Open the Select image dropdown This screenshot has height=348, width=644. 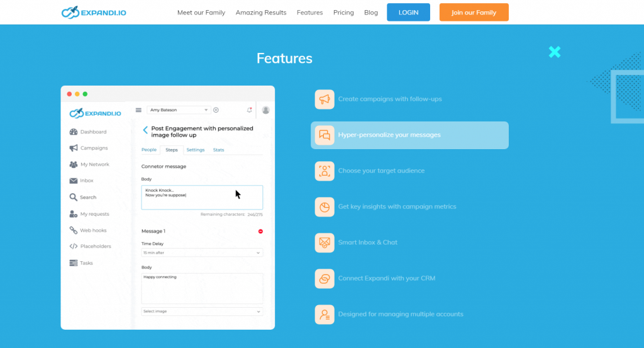pyautogui.click(x=202, y=312)
